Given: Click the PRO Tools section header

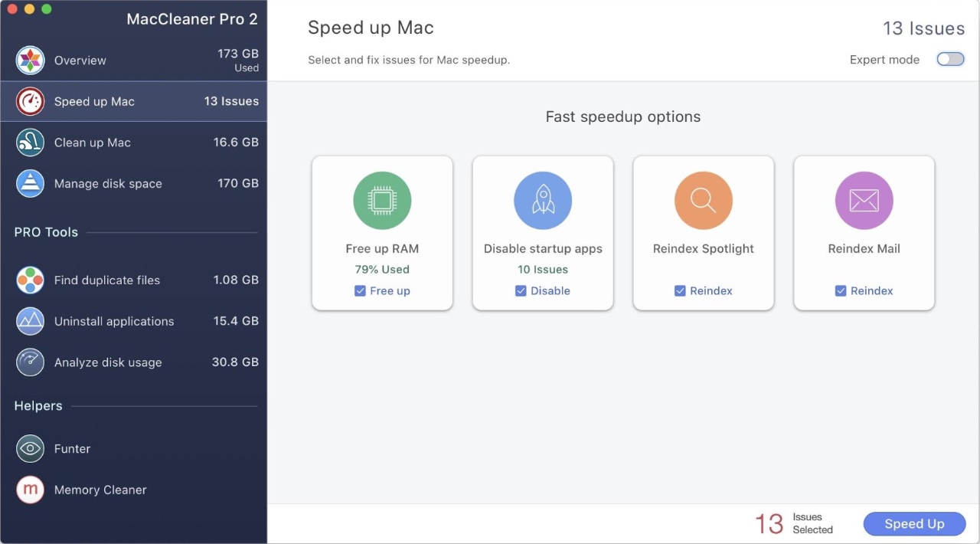Looking at the screenshot, I should tap(46, 232).
